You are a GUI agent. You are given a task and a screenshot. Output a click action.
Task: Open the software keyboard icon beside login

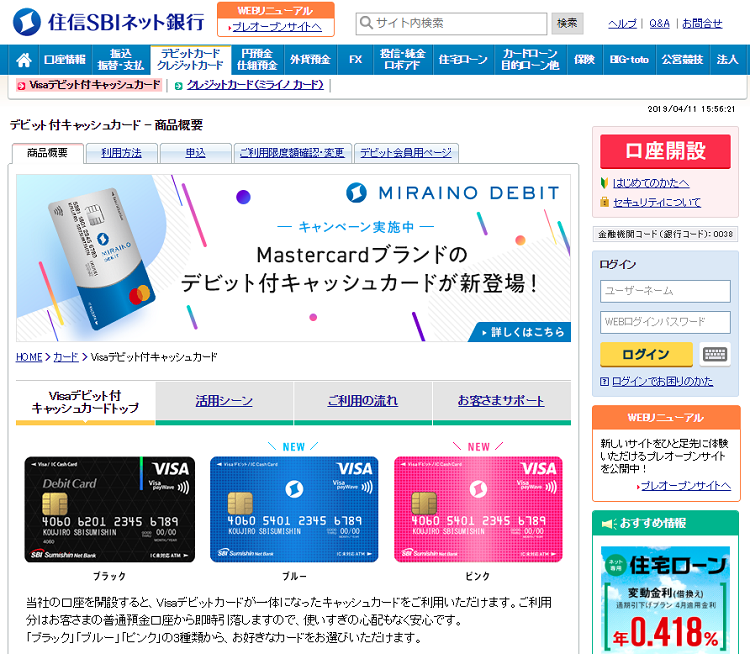[x=715, y=354]
